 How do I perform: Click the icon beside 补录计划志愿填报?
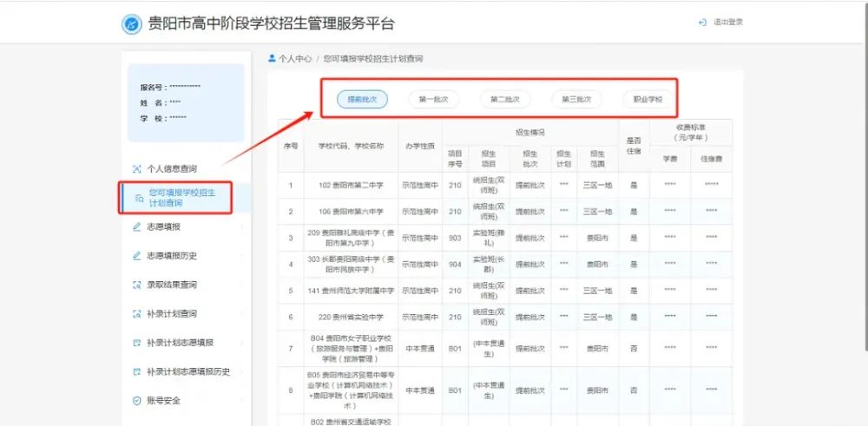click(136, 343)
